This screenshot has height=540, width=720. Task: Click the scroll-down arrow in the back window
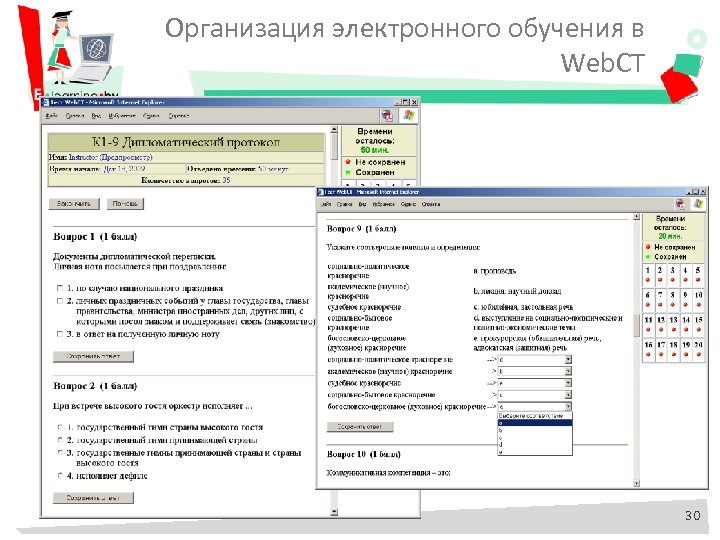click(x=334, y=512)
